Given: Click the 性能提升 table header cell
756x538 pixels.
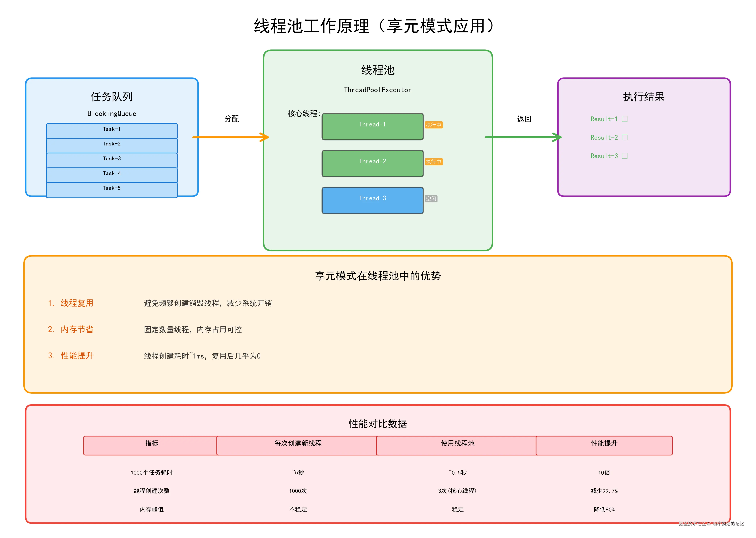Looking at the screenshot, I should pos(604,445).
